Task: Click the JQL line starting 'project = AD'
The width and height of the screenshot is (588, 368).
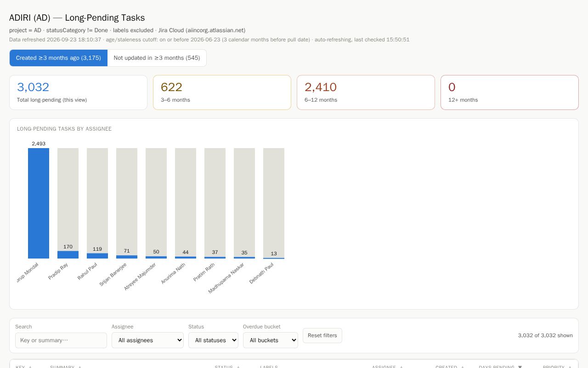Action: click(127, 30)
